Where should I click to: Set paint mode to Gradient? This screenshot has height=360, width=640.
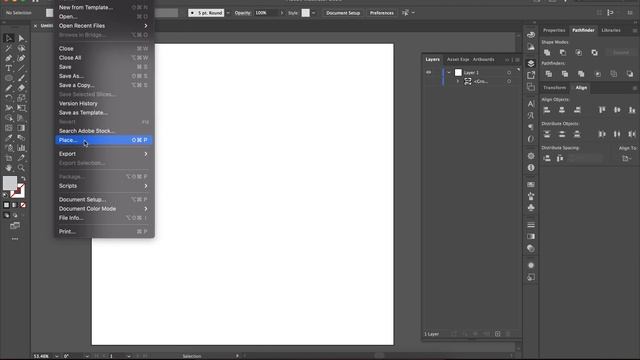(15, 205)
